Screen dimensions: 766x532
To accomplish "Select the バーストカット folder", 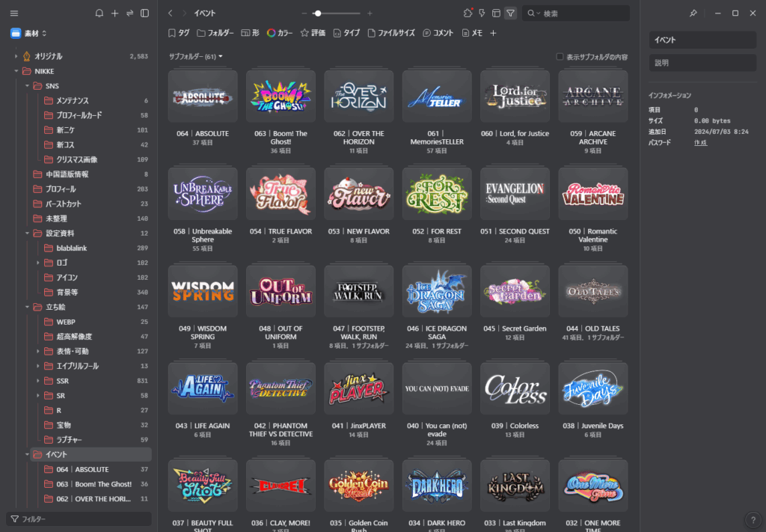I will tap(91, 204).
